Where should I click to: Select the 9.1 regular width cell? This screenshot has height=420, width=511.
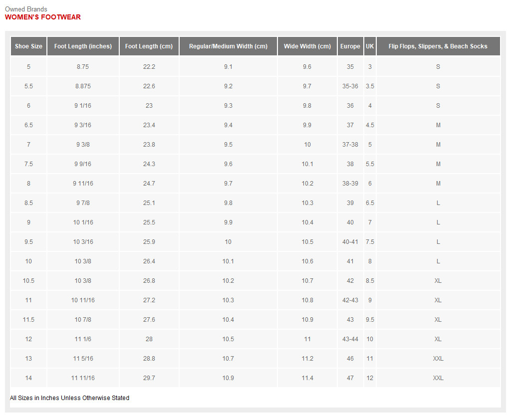click(x=228, y=66)
